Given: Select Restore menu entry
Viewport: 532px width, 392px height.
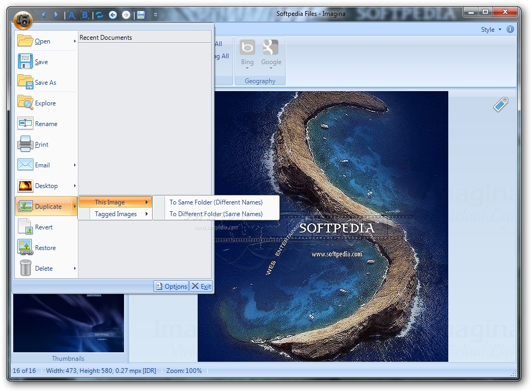Looking at the screenshot, I should 46,247.
